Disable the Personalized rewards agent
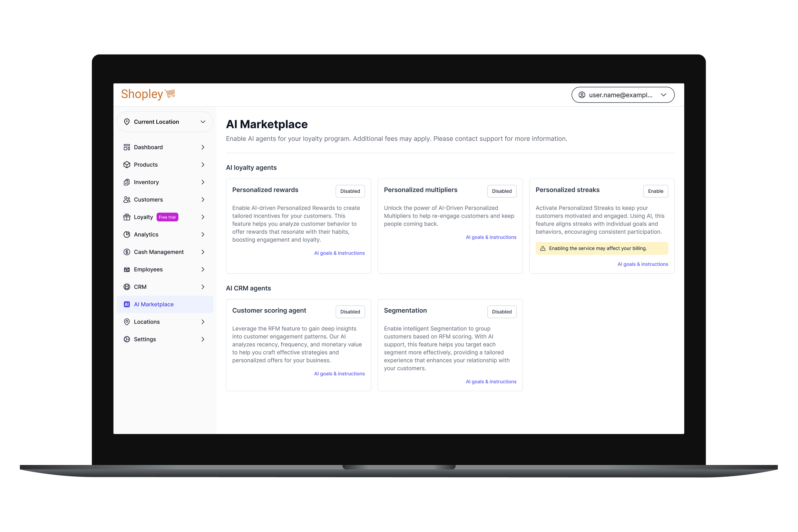This screenshot has width=798, height=532. pos(350,191)
